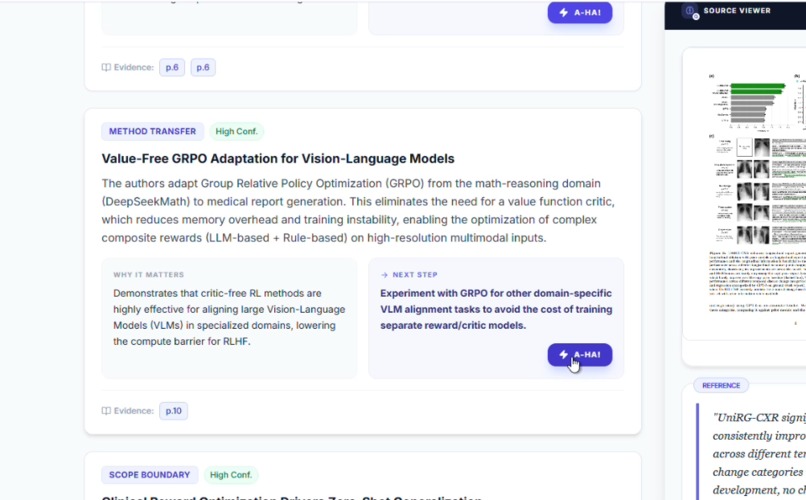Click the SOURCE VIEWER header label
The height and width of the screenshot is (500, 806).
737,10
